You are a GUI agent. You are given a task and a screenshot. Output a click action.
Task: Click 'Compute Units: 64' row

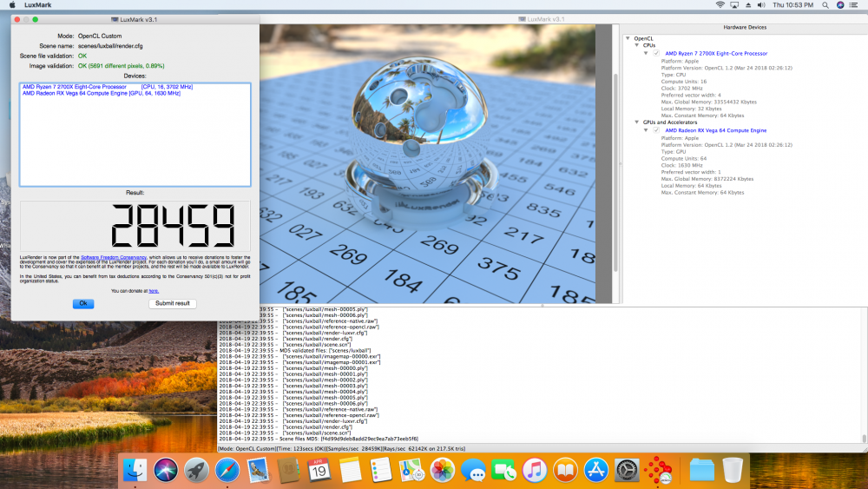(684, 158)
